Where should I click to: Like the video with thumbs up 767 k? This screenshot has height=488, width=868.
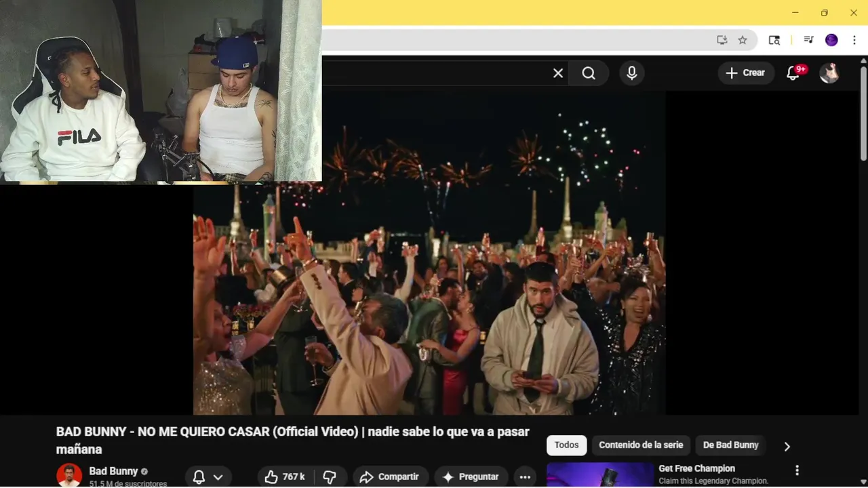pos(285,477)
